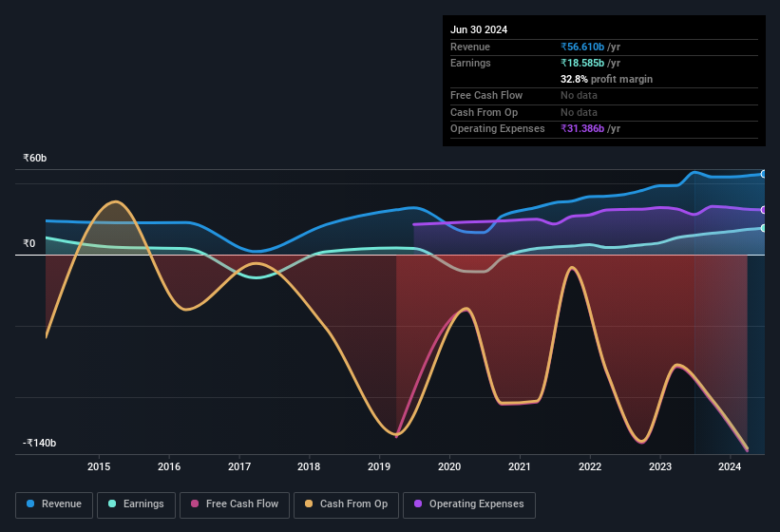Click the 2019 x-axis label
The width and height of the screenshot is (780, 532).
[x=379, y=466]
